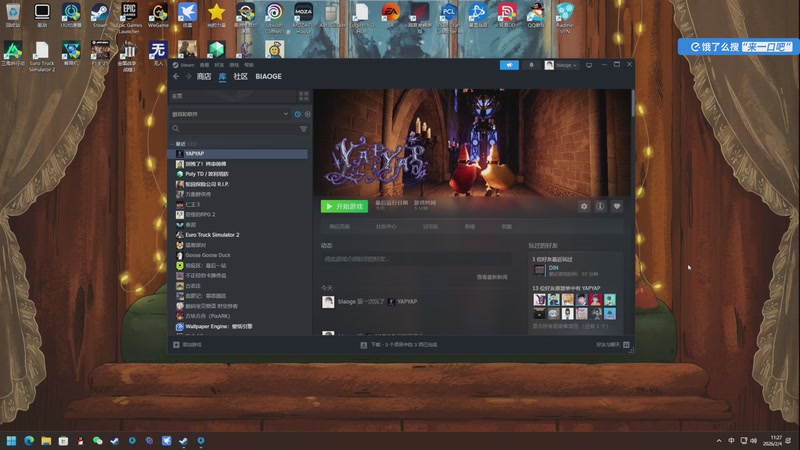The image size is (800, 450).
Task: Open the Epic Games Launcher desktop icon
Action: click(129, 18)
